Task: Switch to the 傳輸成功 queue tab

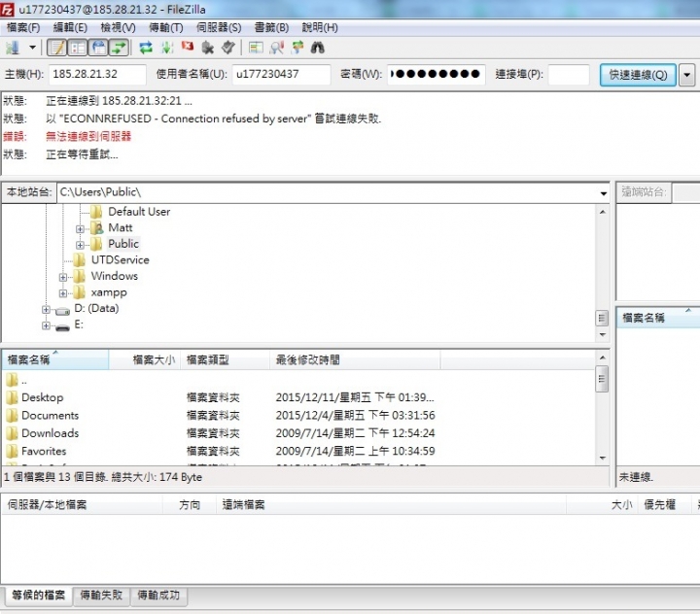Action: pyautogui.click(x=158, y=596)
